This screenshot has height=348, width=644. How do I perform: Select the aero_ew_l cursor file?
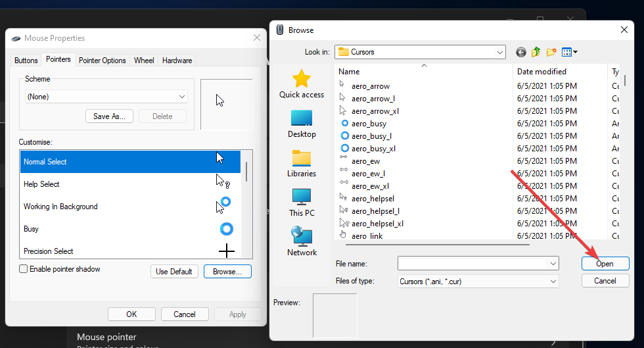point(368,174)
